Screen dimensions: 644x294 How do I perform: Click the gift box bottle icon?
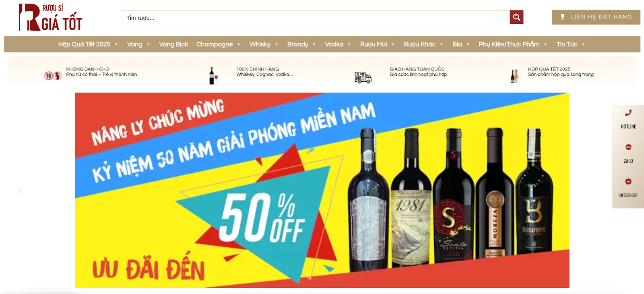(x=514, y=76)
